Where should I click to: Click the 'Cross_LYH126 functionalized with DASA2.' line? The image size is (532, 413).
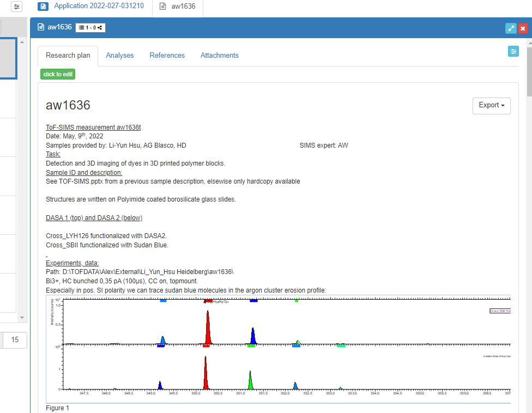(x=106, y=236)
